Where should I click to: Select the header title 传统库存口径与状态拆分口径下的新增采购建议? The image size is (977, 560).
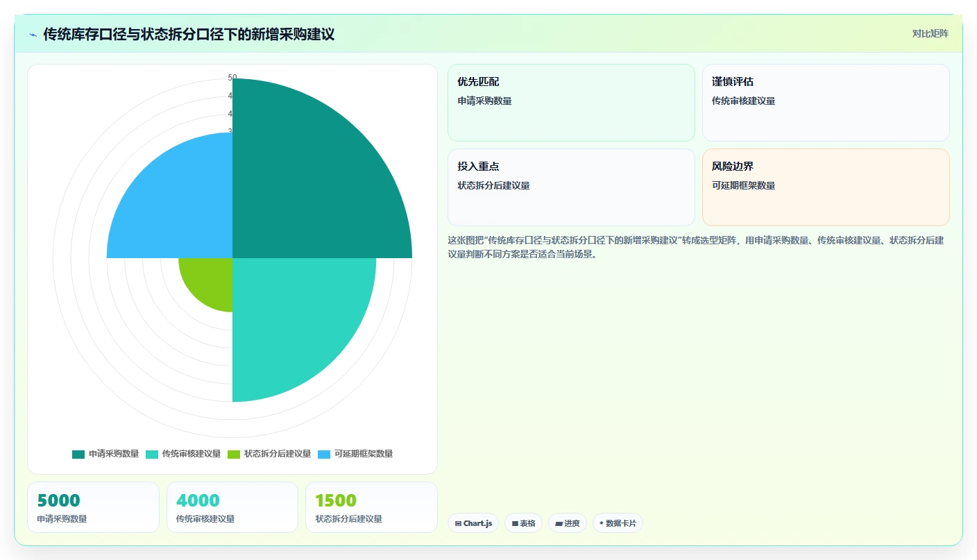[189, 34]
